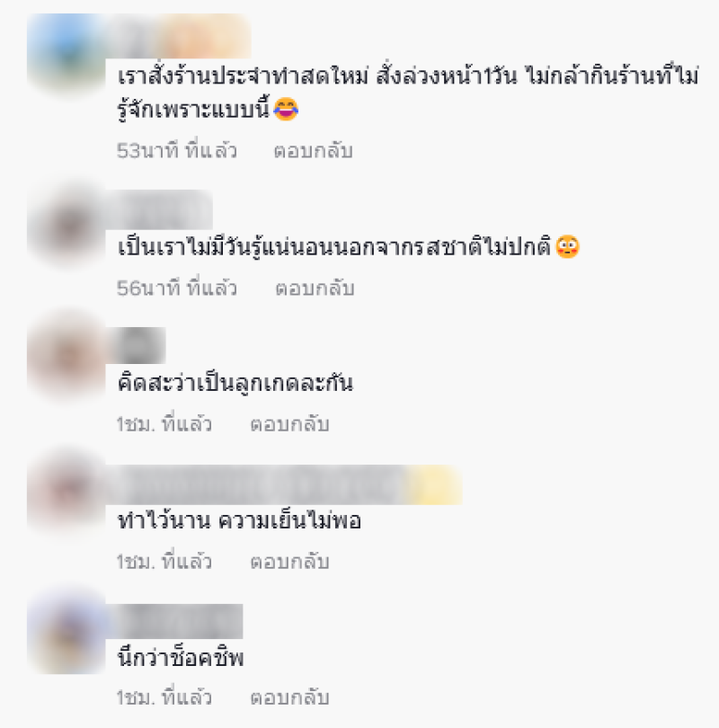Click the laughing-crying emoji in the first comment
This screenshot has width=719, height=728.
point(286,110)
